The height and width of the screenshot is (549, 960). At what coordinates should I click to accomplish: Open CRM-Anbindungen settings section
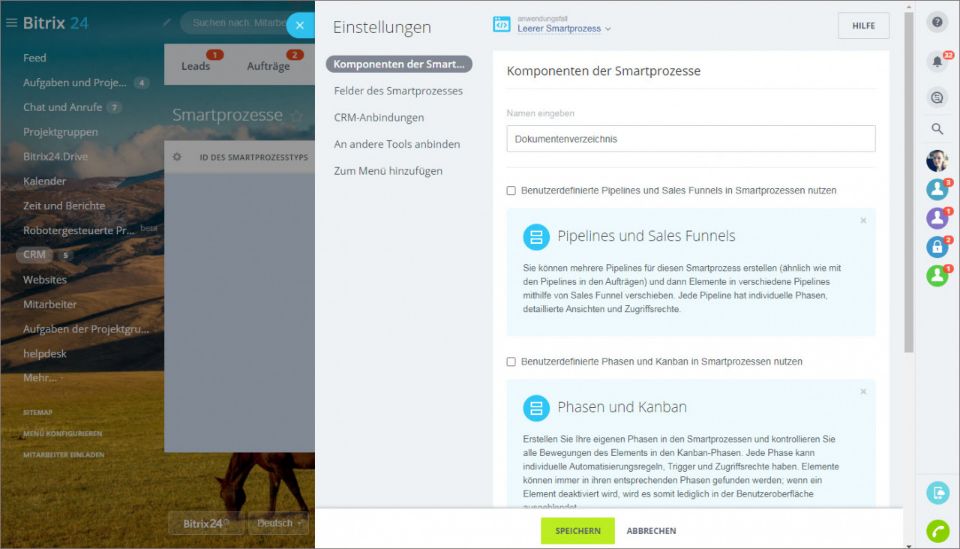point(379,117)
